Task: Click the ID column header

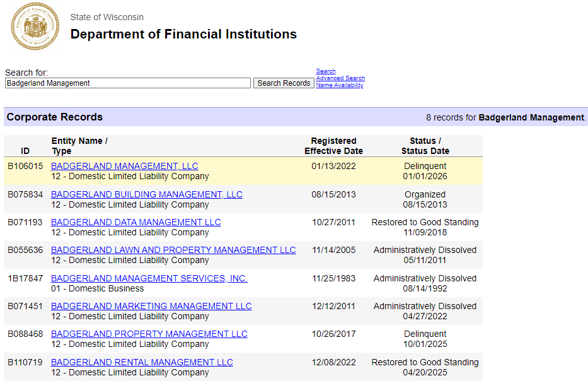Action: pyautogui.click(x=25, y=151)
